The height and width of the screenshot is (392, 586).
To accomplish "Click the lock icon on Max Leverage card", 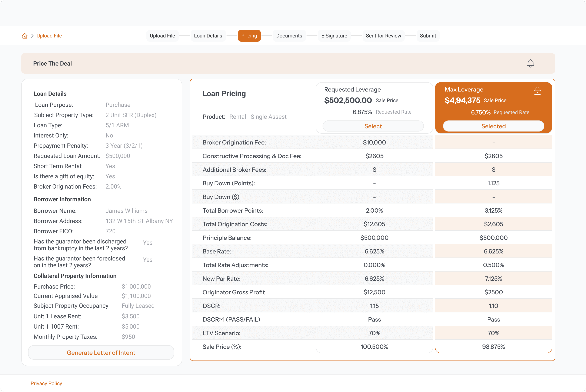I will pyautogui.click(x=537, y=90).
